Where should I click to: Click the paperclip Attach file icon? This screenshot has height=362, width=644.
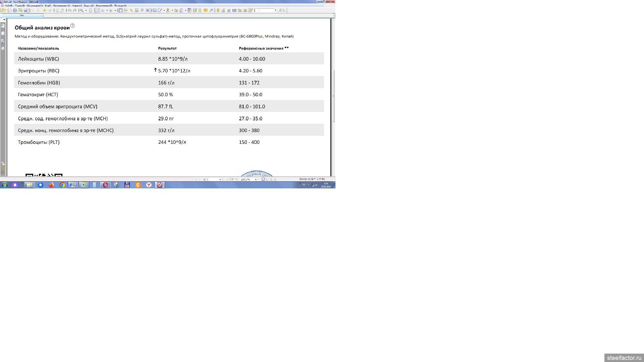click(x=218, y=10)
